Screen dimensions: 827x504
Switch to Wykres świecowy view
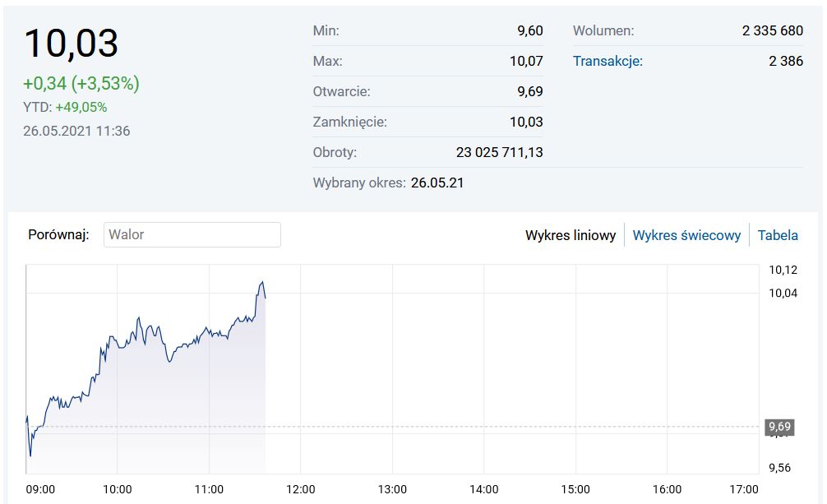point(686,235)
